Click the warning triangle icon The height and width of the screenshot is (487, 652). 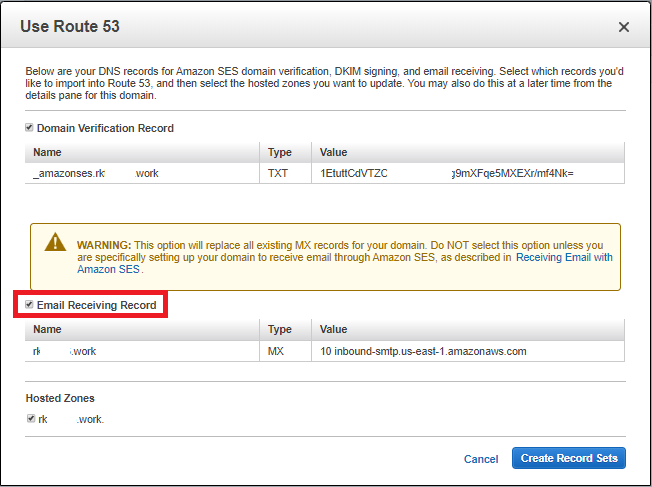(55, 242)
